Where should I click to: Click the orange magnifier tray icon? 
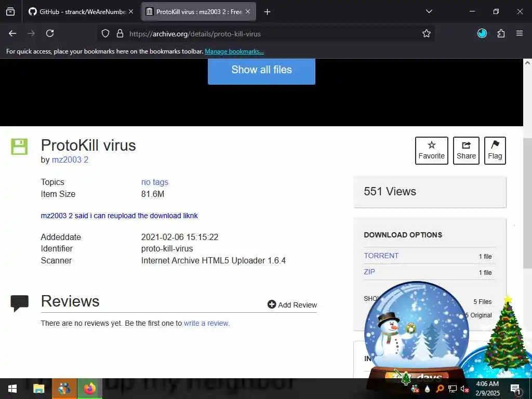click(440, 389)
